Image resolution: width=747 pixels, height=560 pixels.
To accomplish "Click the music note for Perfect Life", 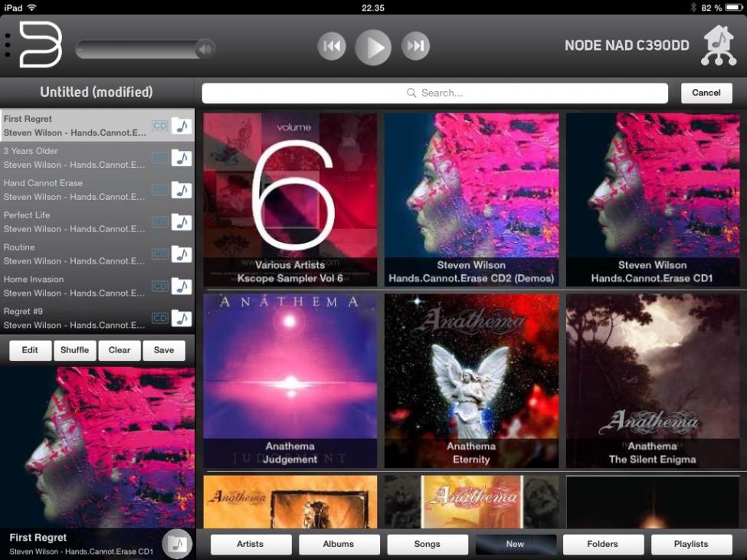I will [x=182, y=222].
